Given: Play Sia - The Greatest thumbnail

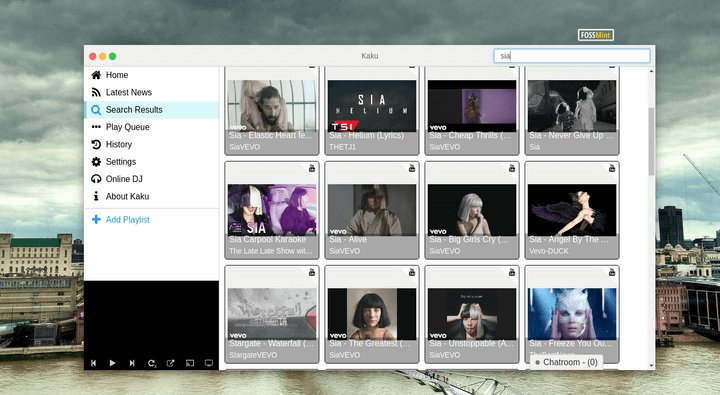Looking at the screenshot, I should click(372, 314).
